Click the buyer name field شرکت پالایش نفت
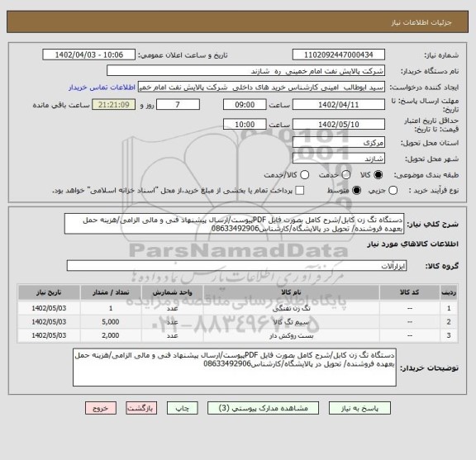The height and width of the screenshot is (460, 476). tap(246, 71)
